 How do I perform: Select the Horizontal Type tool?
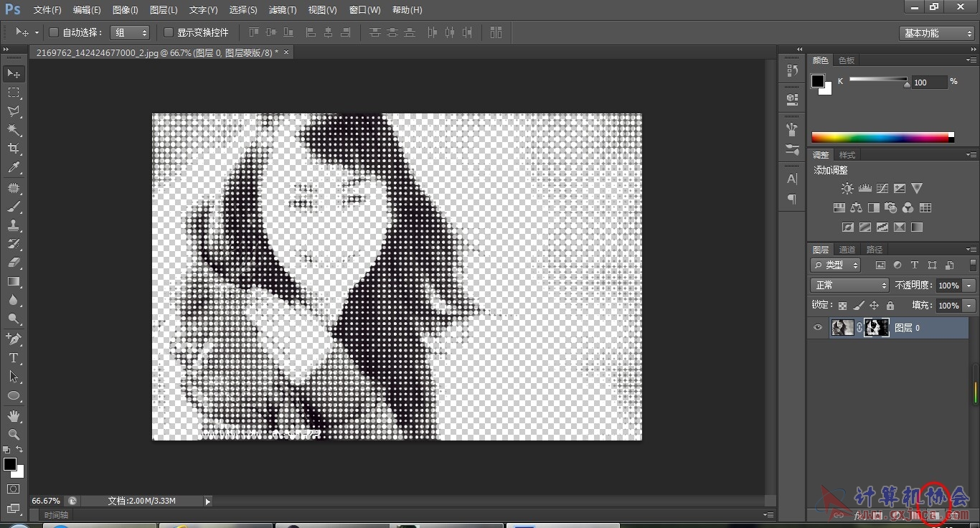(x=14, y=357)
